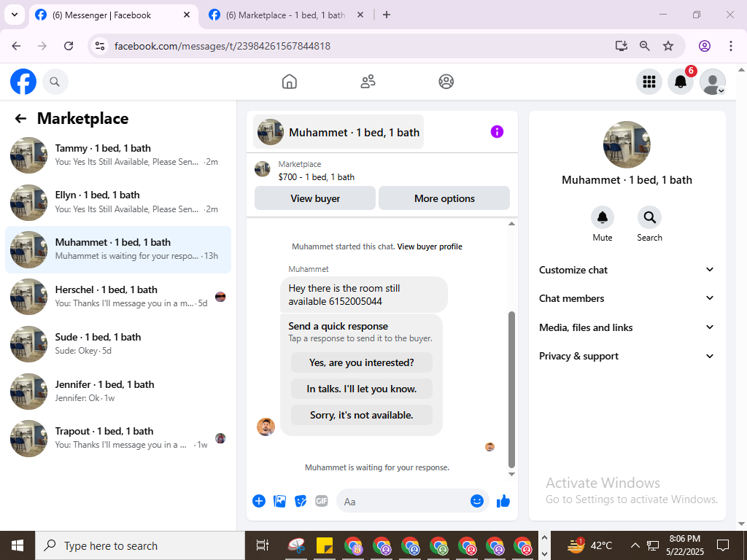Expand Privacy & support section
The height and width of the screenshot is (560, 747).
point(627,356)
